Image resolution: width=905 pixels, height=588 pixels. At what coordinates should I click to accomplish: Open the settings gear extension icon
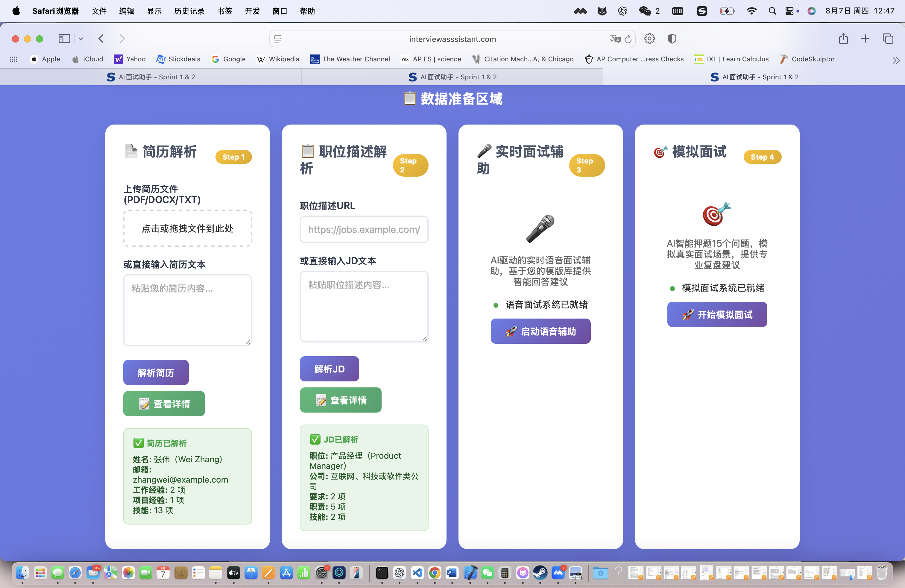coord(649,39)
